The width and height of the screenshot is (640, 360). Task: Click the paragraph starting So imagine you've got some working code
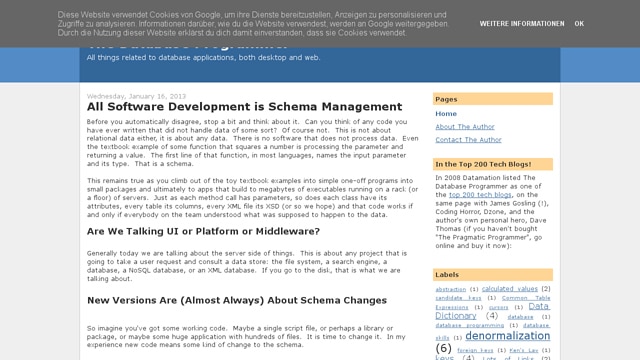tap(246, 337)
